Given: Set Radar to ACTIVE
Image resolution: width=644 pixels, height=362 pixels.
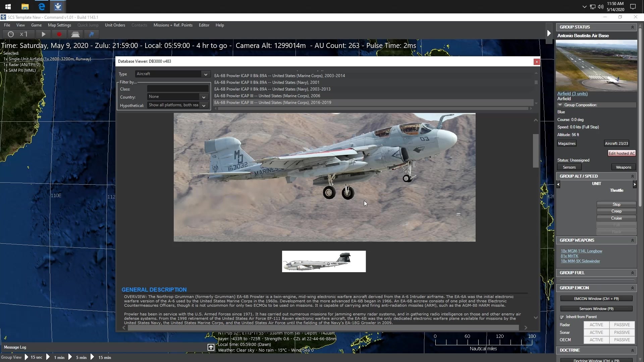Looking at the screenshot, I should [596, 325].
